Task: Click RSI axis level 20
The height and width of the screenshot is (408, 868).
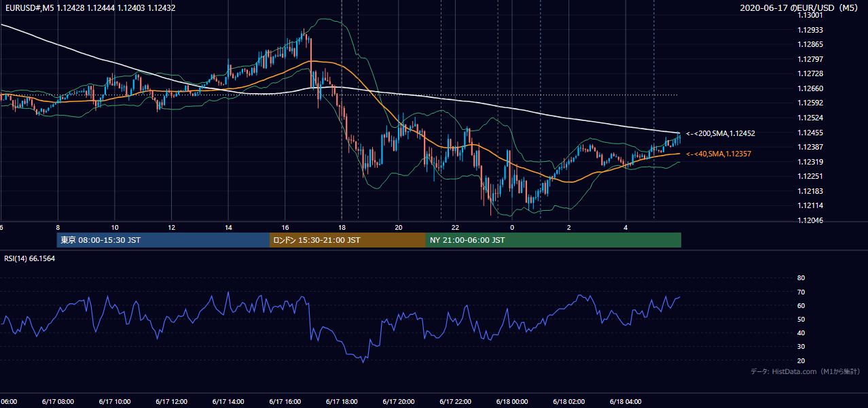Action: coord(801,360)
